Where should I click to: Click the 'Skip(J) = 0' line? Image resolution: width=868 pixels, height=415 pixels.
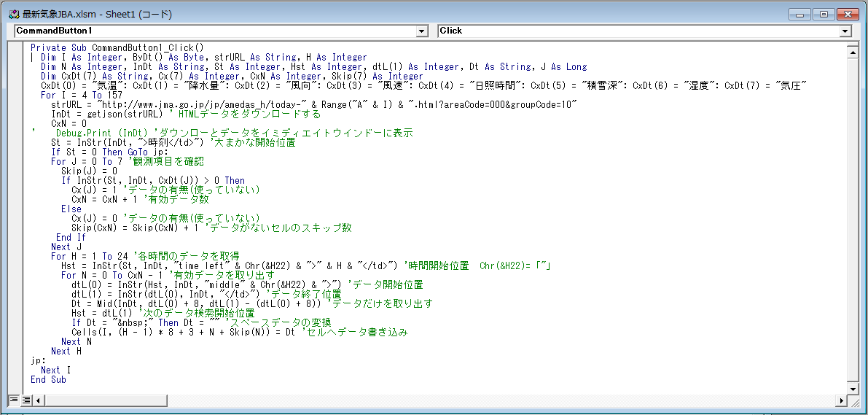(89, 171)
